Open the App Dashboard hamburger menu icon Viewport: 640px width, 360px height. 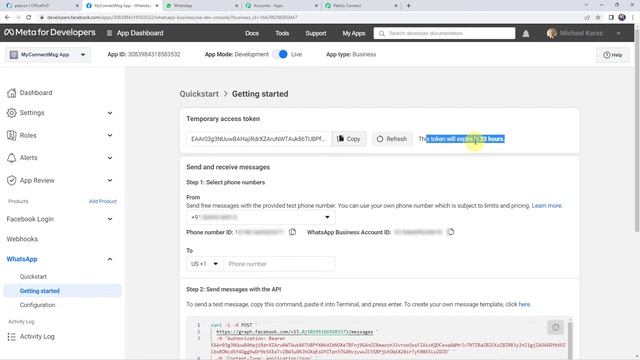(x=109, y=33)
